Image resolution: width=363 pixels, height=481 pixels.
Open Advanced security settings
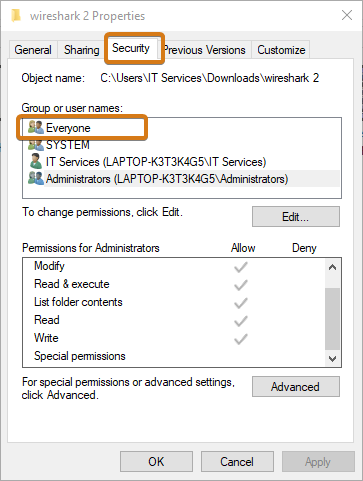click(296, 387)
